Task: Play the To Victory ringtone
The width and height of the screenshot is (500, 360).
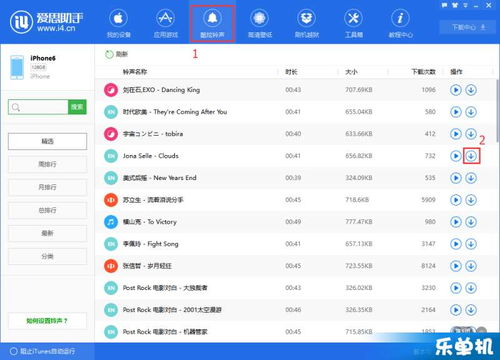Action: pyautogui.click(x=456, y=222)
